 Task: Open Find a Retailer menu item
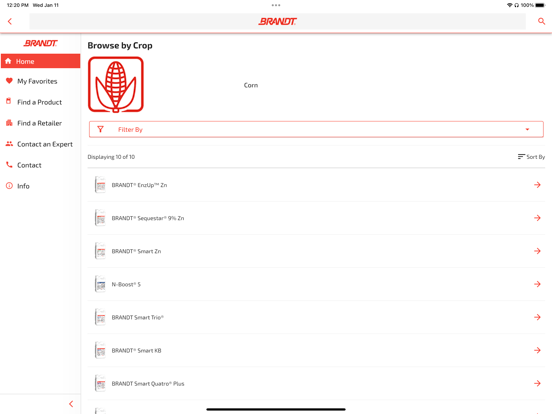[40, 123]
